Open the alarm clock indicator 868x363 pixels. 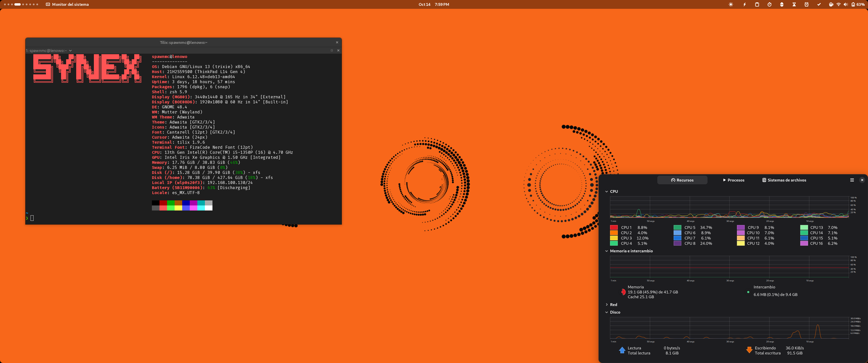pos(806,4)
